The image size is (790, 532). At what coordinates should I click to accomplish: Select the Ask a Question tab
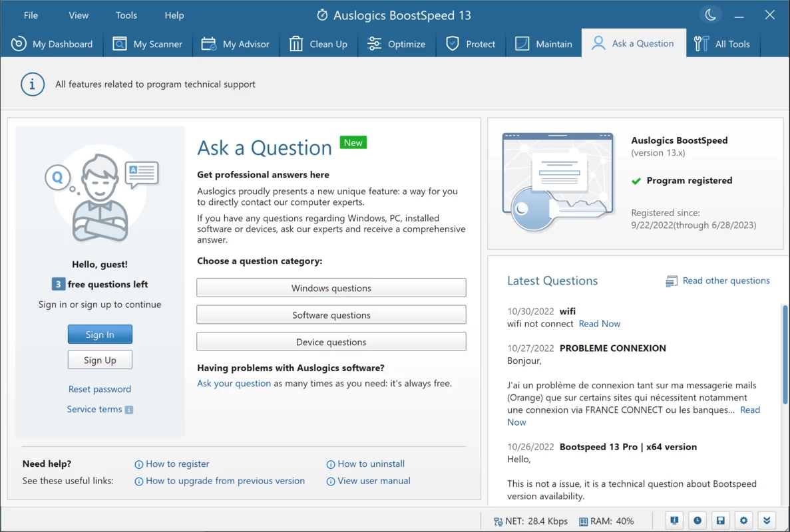pos(634,43)
